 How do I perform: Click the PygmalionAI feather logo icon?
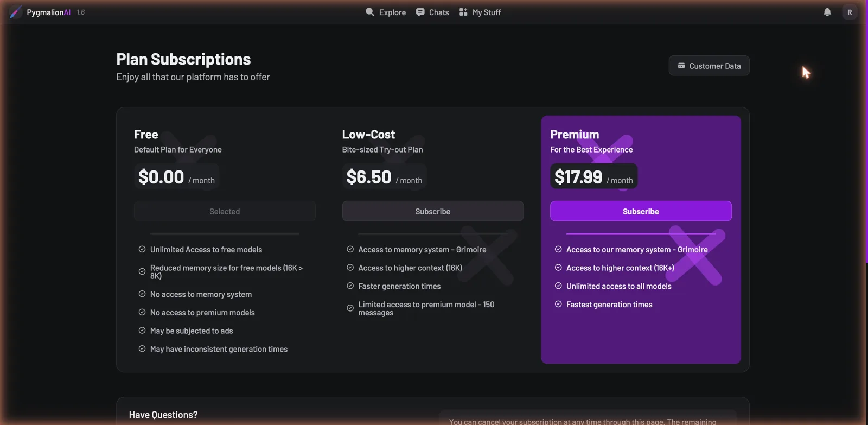15,12
